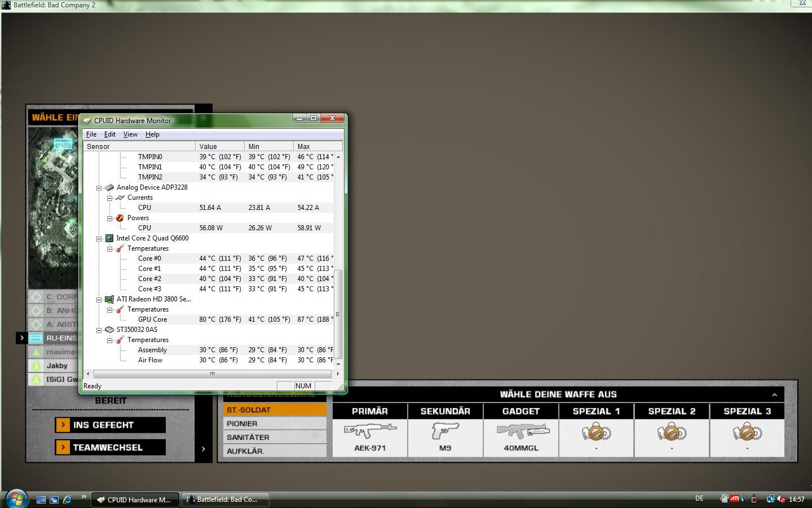Collapse the Currents branch
Image resolution: width=812 pixels, height=508 pixels.
109,198
